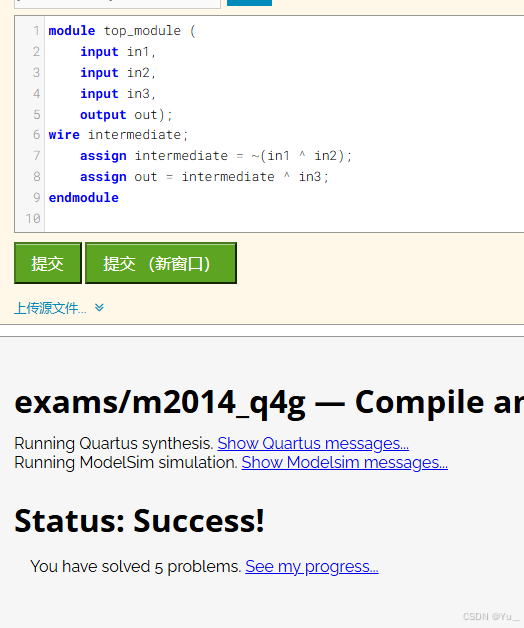Click line number 1 in the gutter

[36, 31]
